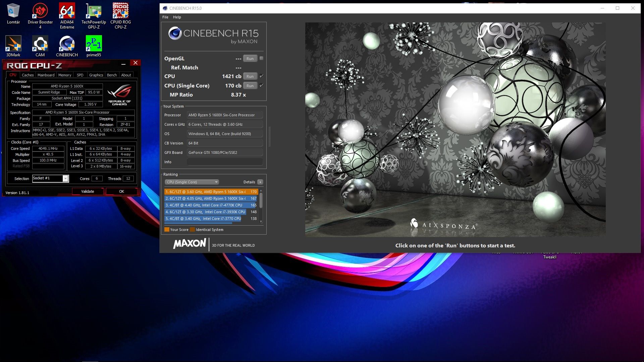644x362 pixels.
Task: Click the ranking scrollbar up arrow
Action: pos(261,190)
